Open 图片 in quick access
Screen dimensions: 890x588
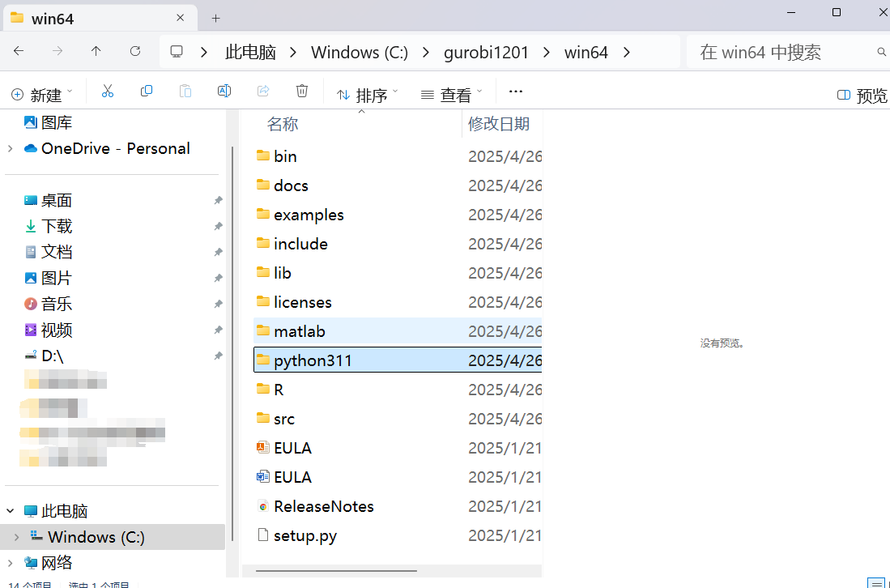[x=48, y=278]
